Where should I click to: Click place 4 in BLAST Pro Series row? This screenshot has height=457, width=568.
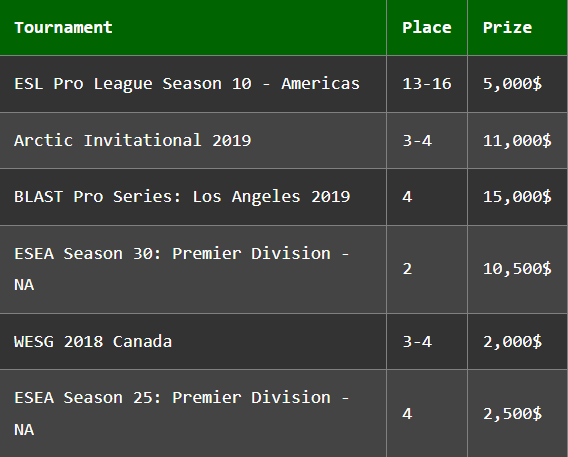407,197
